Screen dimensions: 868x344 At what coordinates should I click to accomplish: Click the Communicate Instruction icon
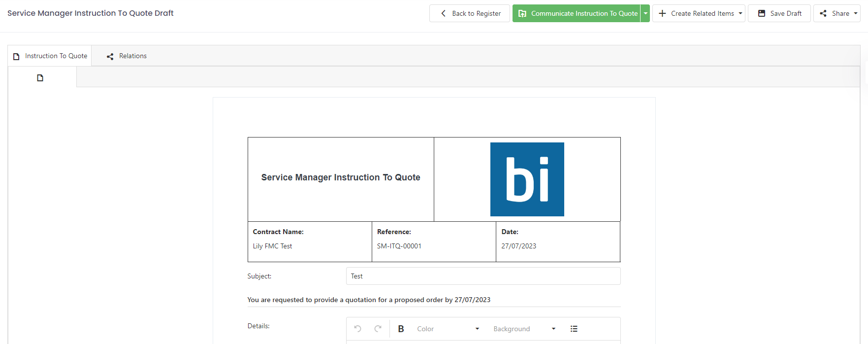[522, 14]
